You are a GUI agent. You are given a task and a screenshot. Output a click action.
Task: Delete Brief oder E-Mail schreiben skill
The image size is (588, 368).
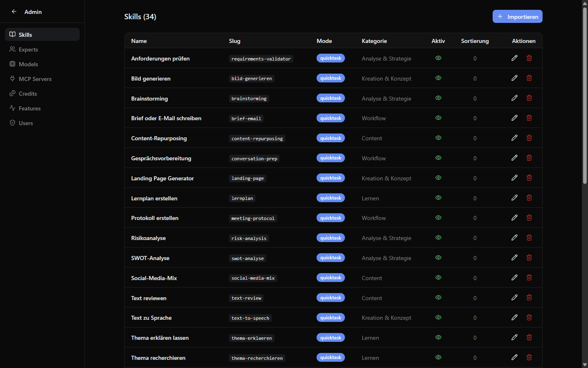click(529, 118)
